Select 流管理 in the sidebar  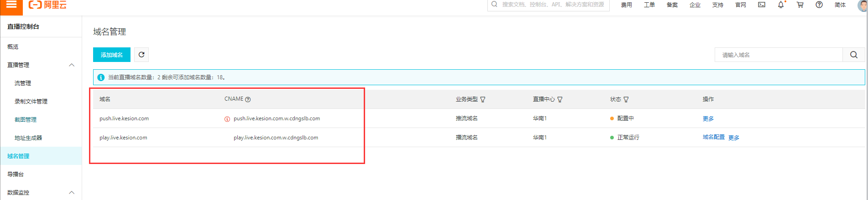23,83
